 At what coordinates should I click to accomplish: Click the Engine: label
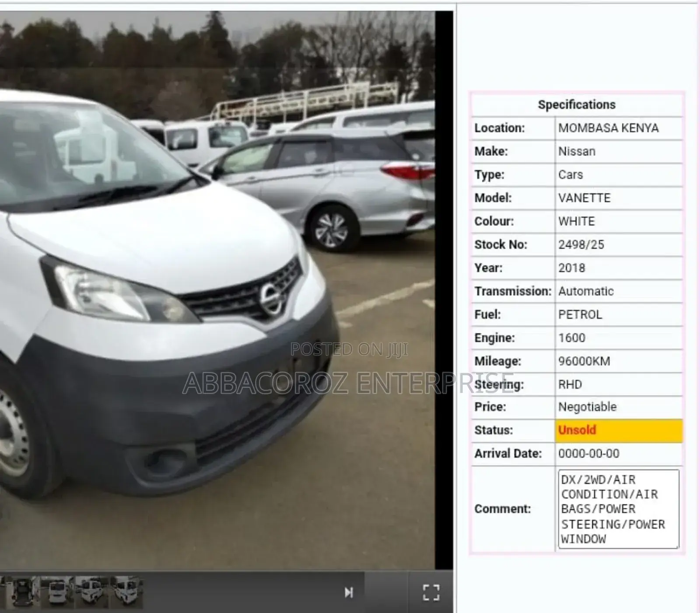[494, 338]
